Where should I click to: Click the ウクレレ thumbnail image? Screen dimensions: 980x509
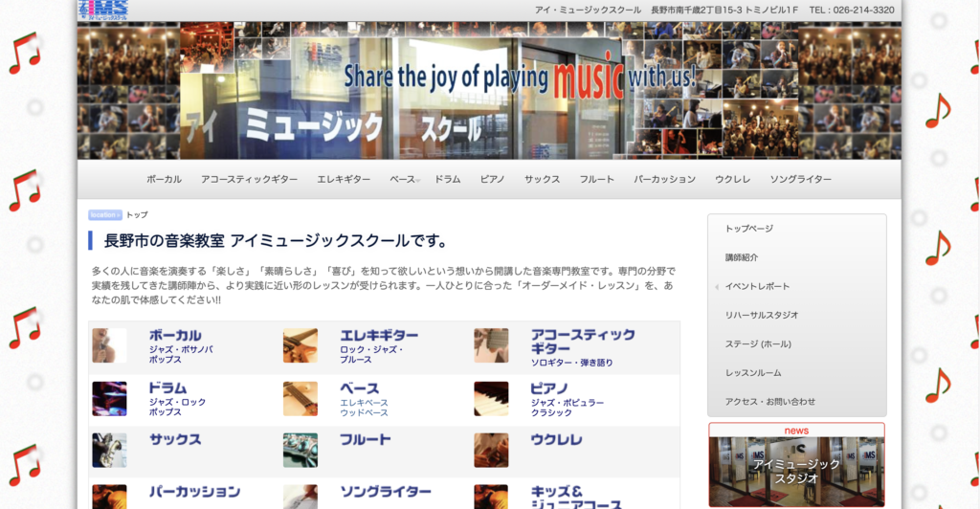[491, 451]
